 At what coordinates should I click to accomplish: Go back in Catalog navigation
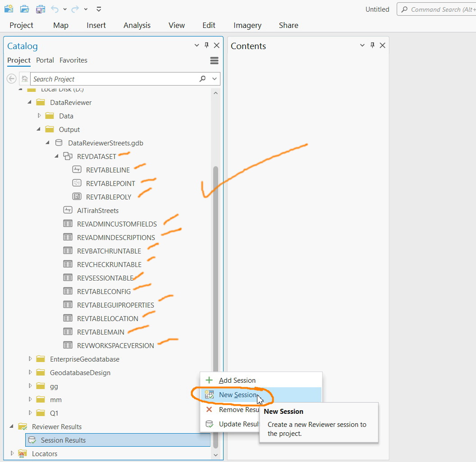pyautogui.click(x=11, y=78)
